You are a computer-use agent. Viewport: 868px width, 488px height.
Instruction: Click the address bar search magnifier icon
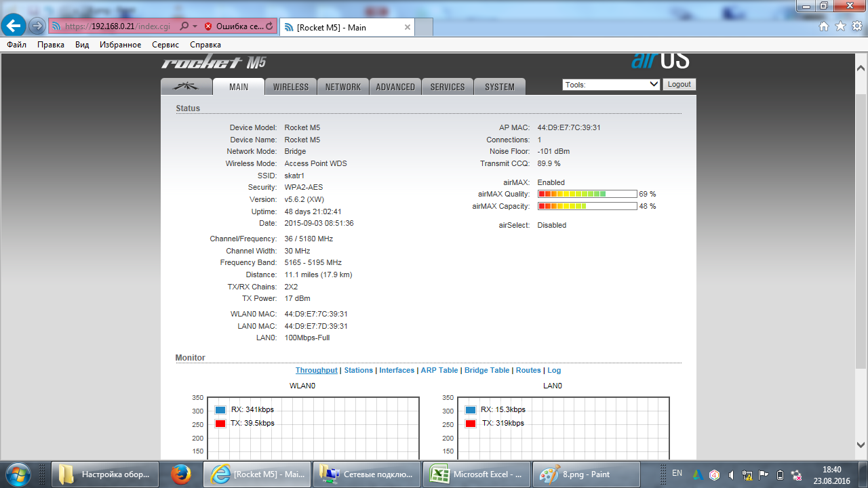(x=184, y=26)
